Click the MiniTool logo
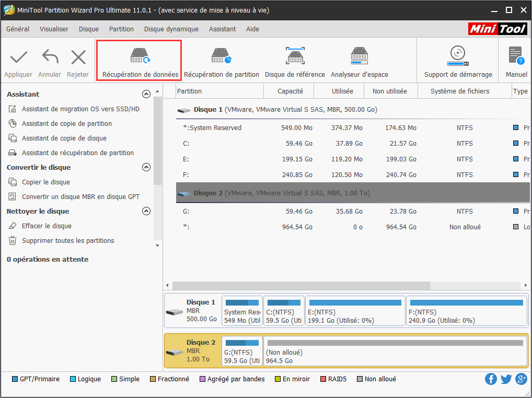This screenshot has height=398, width=532. [498, 29]
